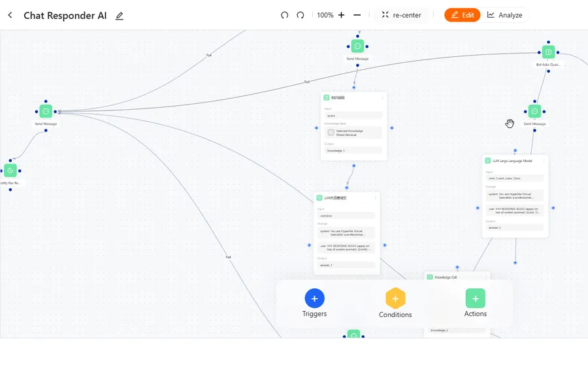Undo the last canvas change

point(285,15)
